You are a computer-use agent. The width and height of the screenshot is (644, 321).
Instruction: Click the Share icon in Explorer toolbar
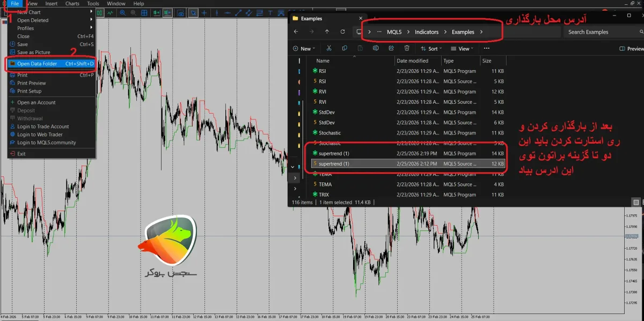tap(391, 48)
